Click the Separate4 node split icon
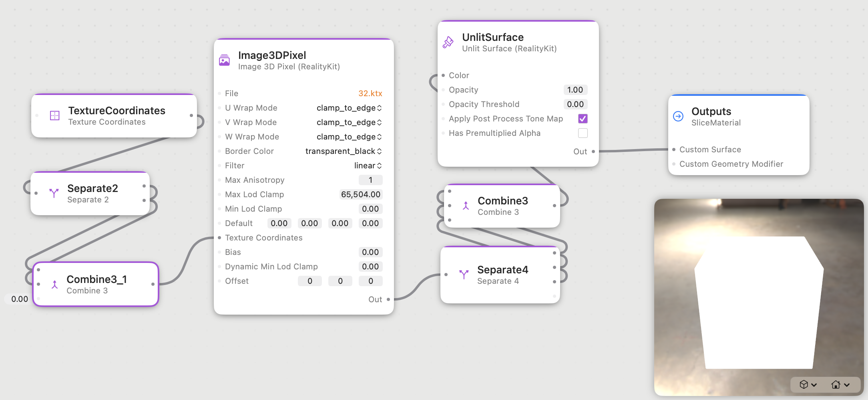 pos(464,275)
